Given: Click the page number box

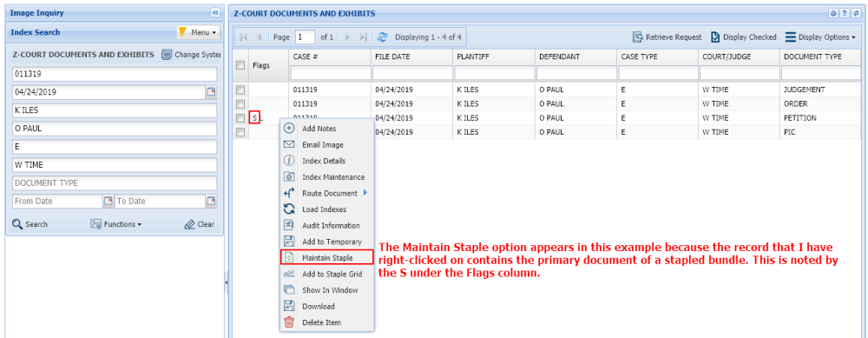Looking at the screenshot, I should pyautogui.click(x=305, y=37).
